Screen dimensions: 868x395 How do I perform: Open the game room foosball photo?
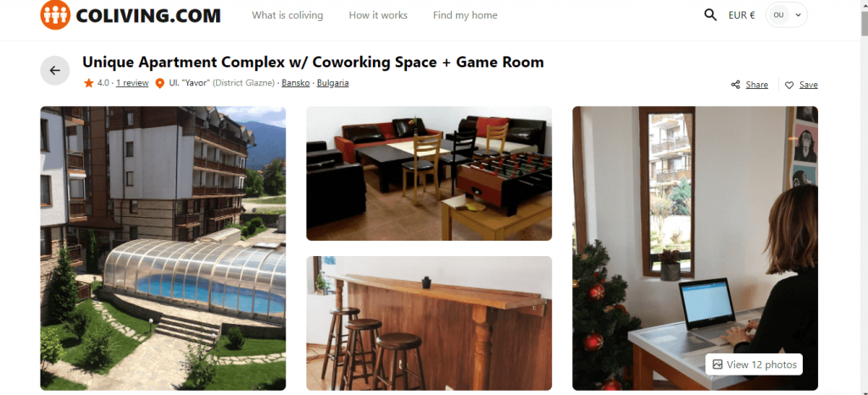(429, 173)
